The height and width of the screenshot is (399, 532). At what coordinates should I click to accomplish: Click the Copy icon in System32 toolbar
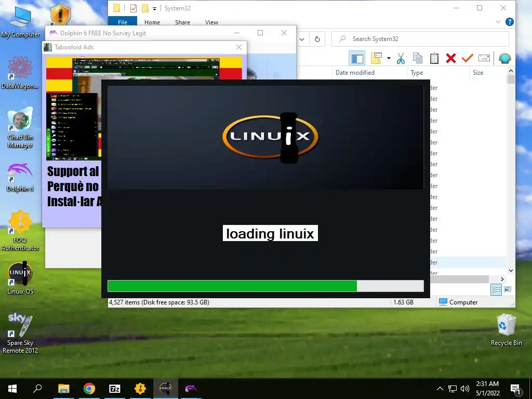(418, 58)
